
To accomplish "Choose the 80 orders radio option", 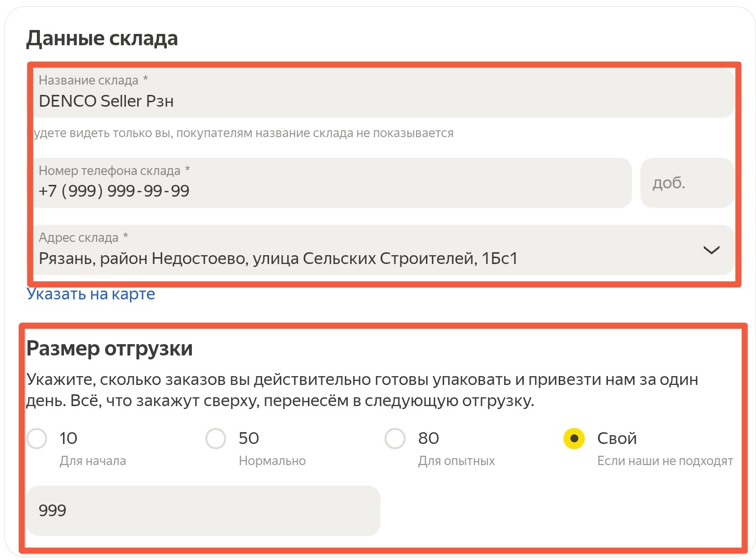I will (395, 439).
